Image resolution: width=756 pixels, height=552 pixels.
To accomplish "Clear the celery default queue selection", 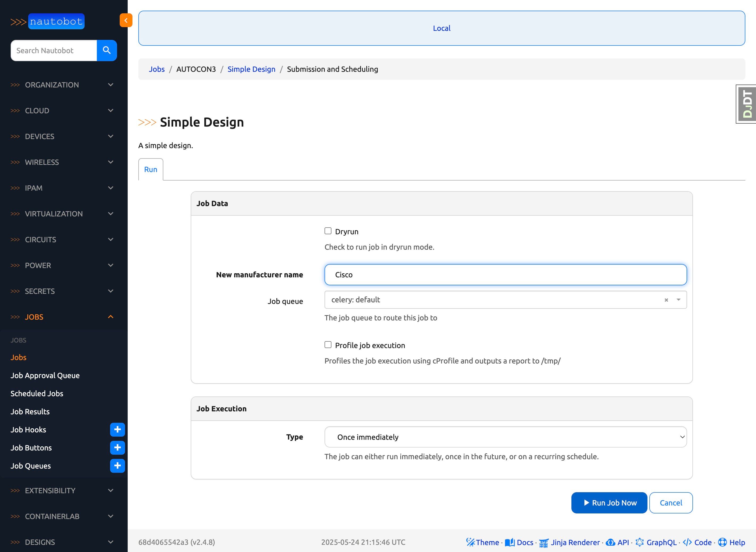I will click(666, 300).
